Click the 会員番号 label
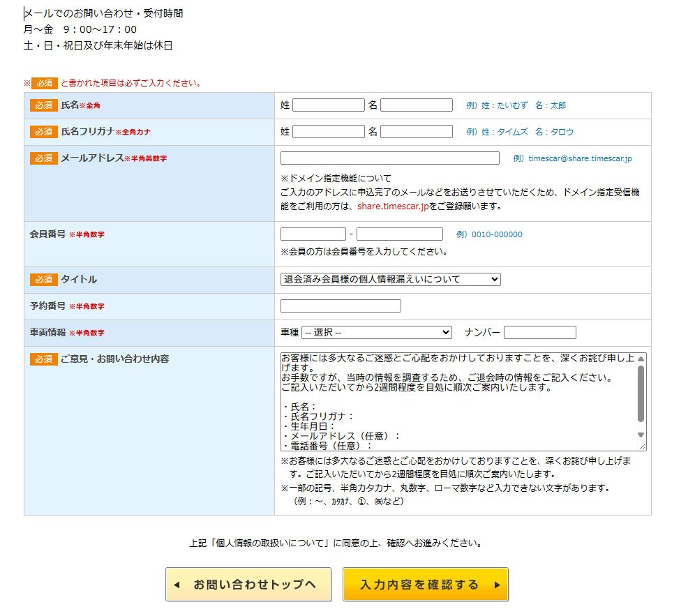Image resolution: width=695 pixels, height=616 pixels. click(48, 234)
